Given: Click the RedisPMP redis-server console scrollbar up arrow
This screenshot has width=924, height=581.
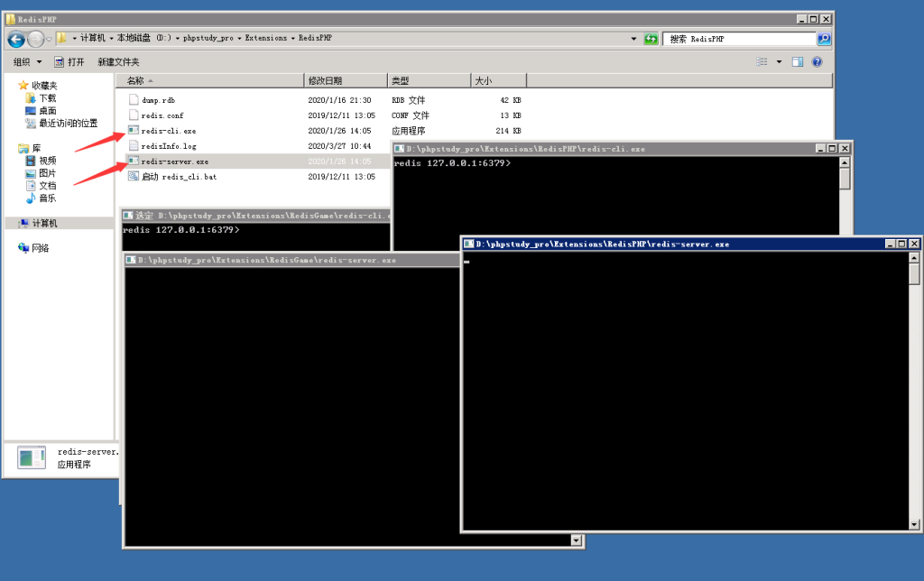Looking at the screenshot, I should (x=914, y=257).
